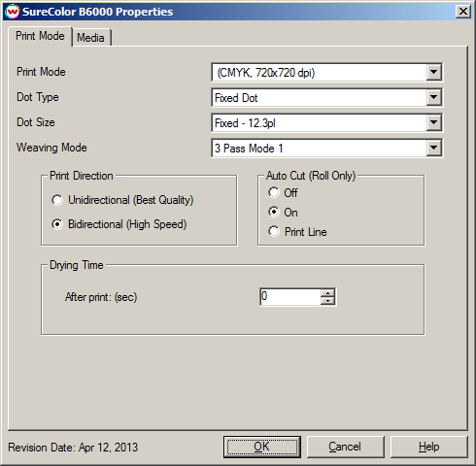Viewport: 476px width, 466px height.
Task: Select the Print Mode tab
Action: (x=40, y=36)
